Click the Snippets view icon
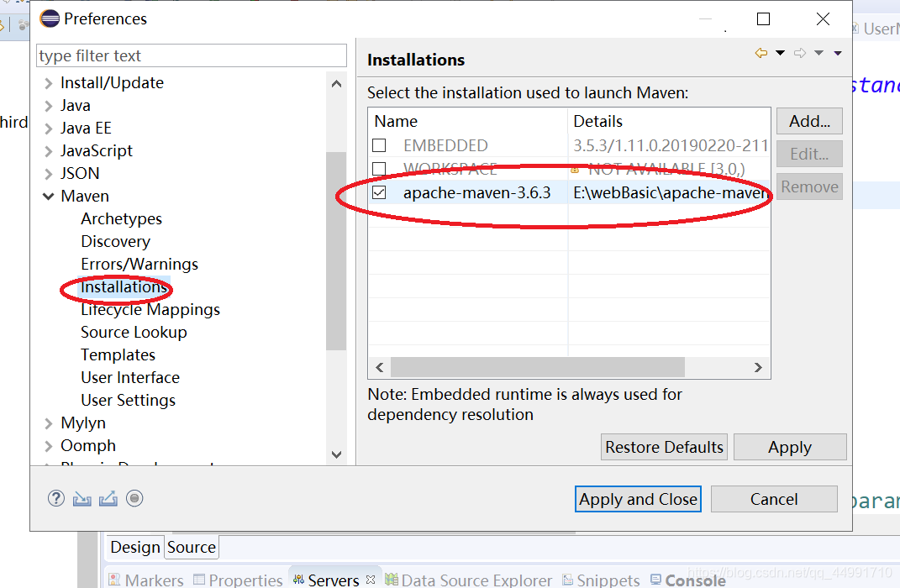This screenshot has width=900, height=588. 568,580
